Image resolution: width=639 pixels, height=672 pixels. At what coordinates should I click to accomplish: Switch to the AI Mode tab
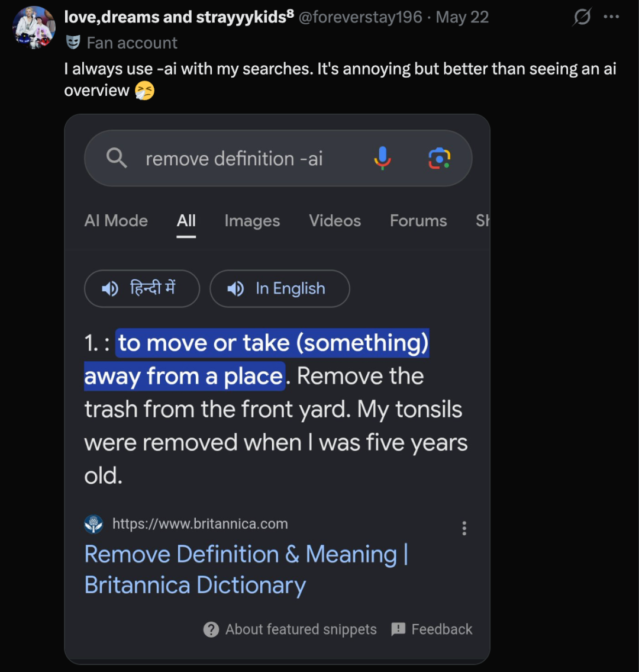pos(116,221)
